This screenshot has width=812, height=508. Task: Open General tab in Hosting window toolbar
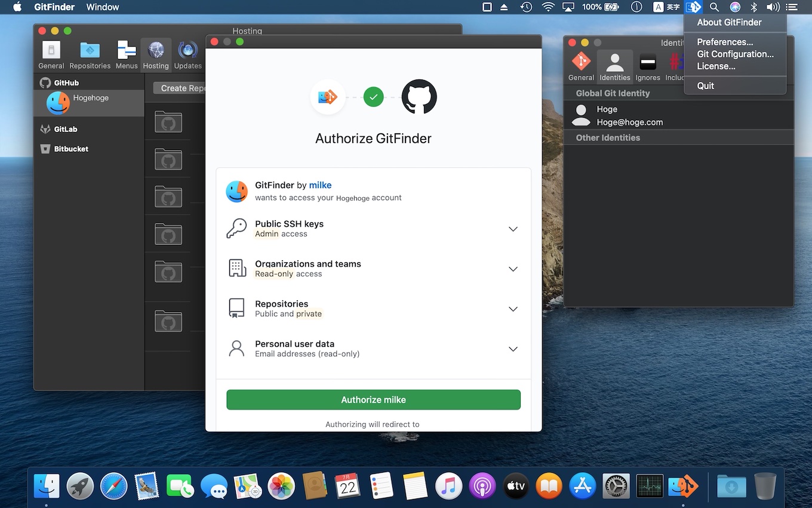point(51,55)
